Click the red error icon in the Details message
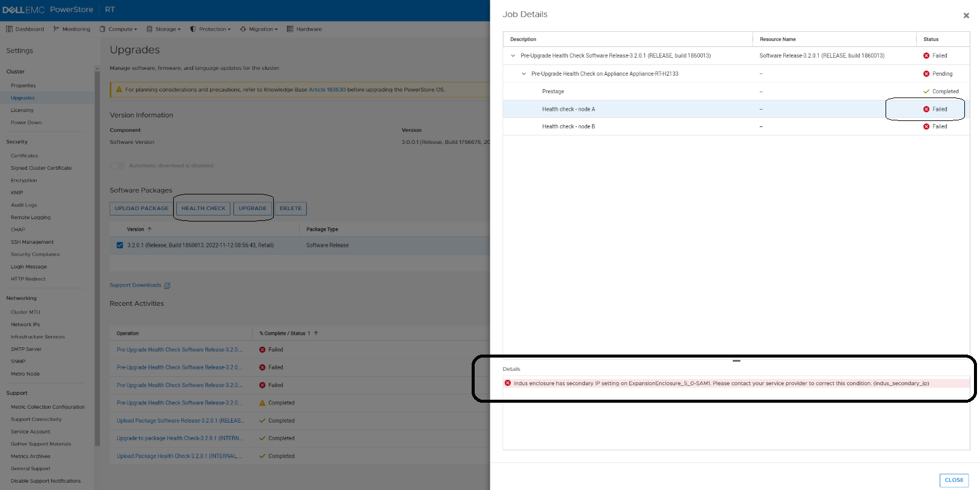Screen dimensions: 980x490 [508, 383]
